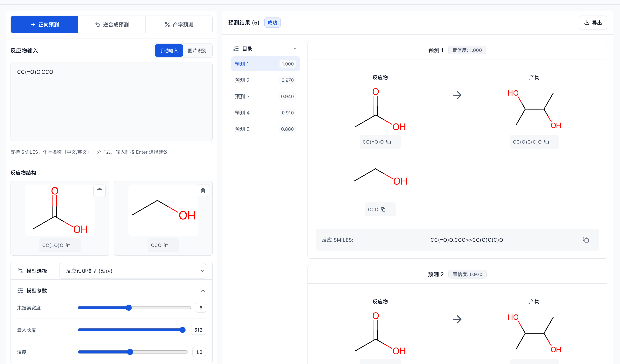Collapse the model parameters section
The image size is (620, 364).
[203, 290]
